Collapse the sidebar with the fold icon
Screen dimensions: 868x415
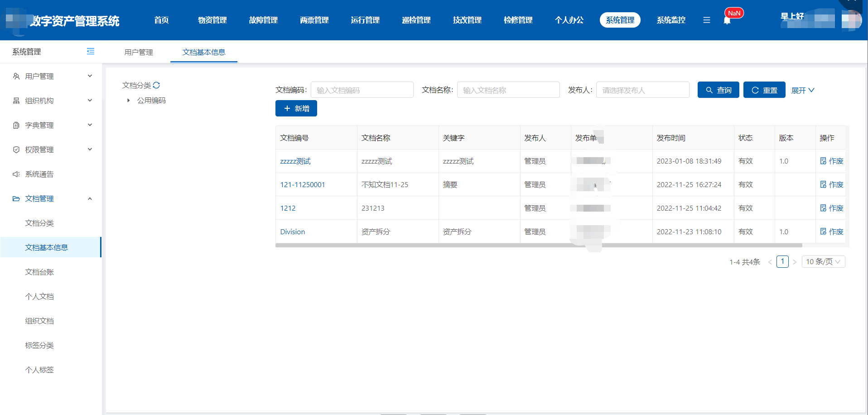91,52
